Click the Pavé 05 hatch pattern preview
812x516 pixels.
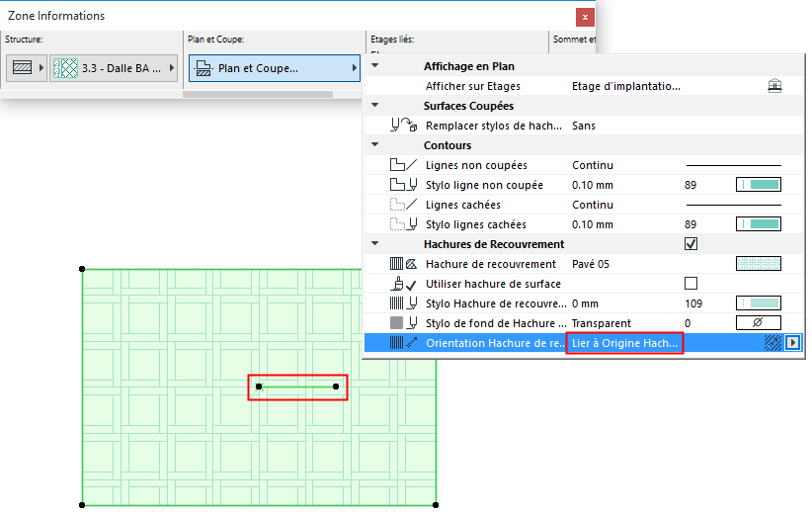[758, 264]
